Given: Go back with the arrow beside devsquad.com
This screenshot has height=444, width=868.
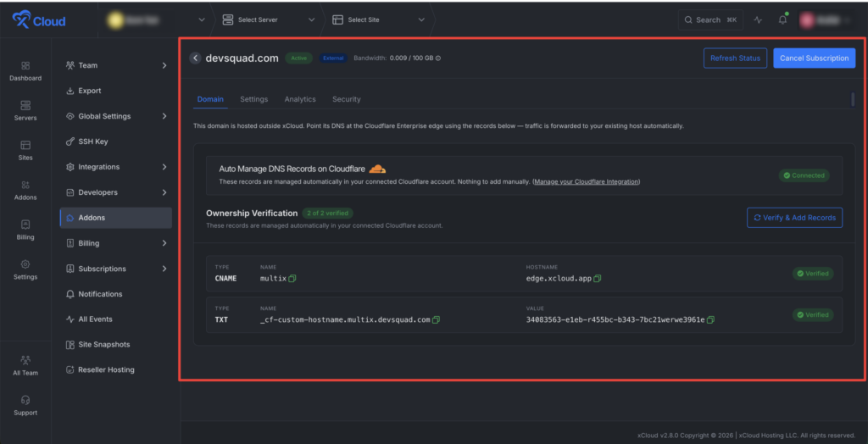Looking at the screenshot, I should coord(195,58).
